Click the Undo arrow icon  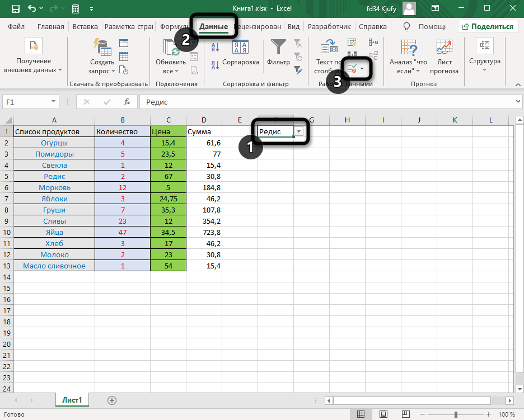(x=31, y=9)
